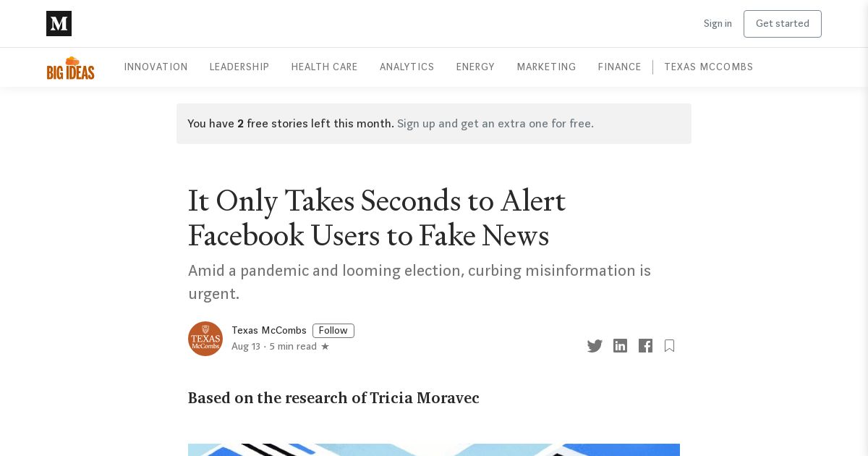
Task: Select the Finance nav item
Action: tap(619, 67)
